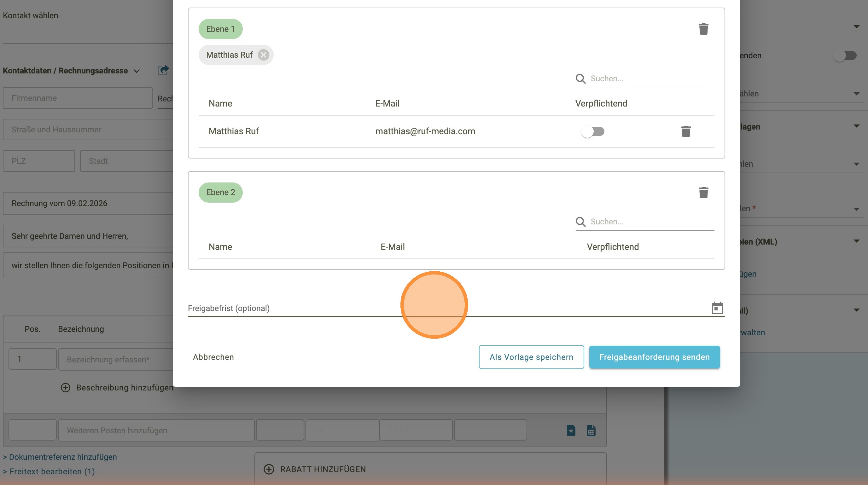
Task: Open Dokumentreferenz hinzufügen link
Action: click(63, 457)
